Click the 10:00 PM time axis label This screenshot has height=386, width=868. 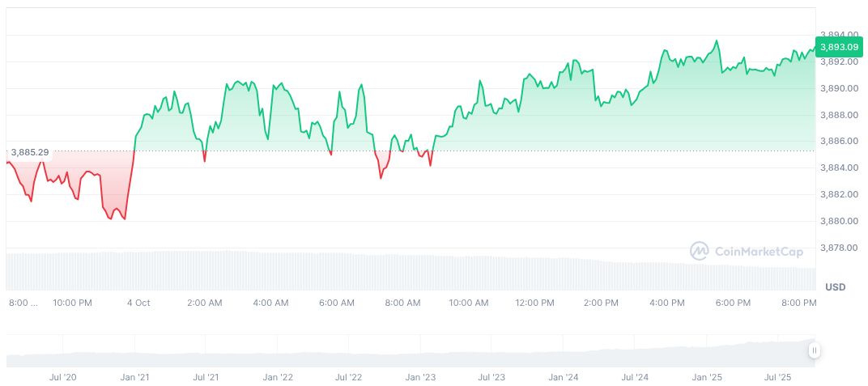click(x=72, y=303)
